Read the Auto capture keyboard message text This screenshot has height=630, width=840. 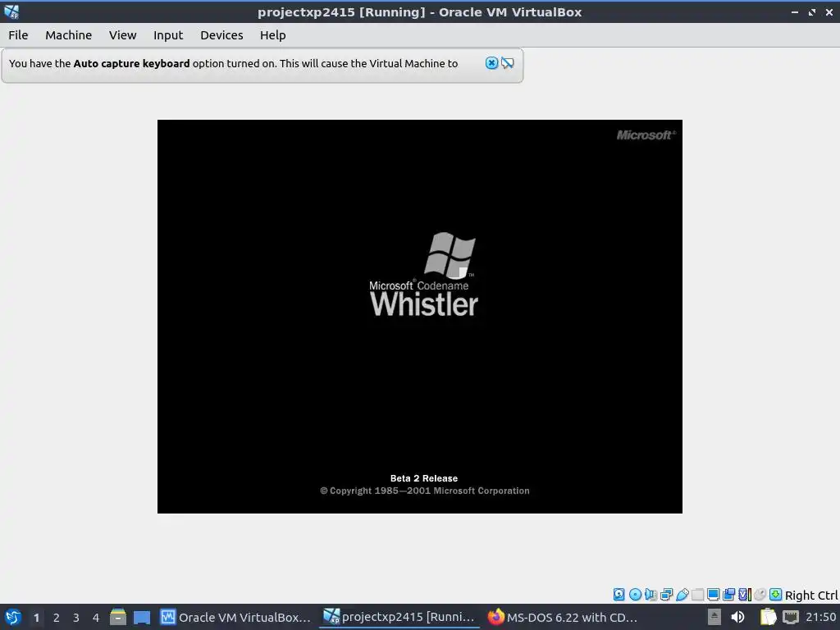click(x=233, y=63)
